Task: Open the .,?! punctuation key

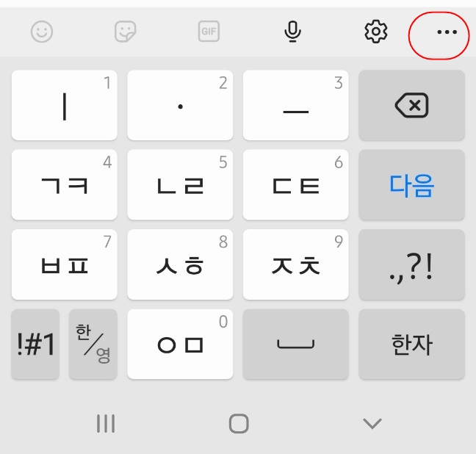Action: 411,264
